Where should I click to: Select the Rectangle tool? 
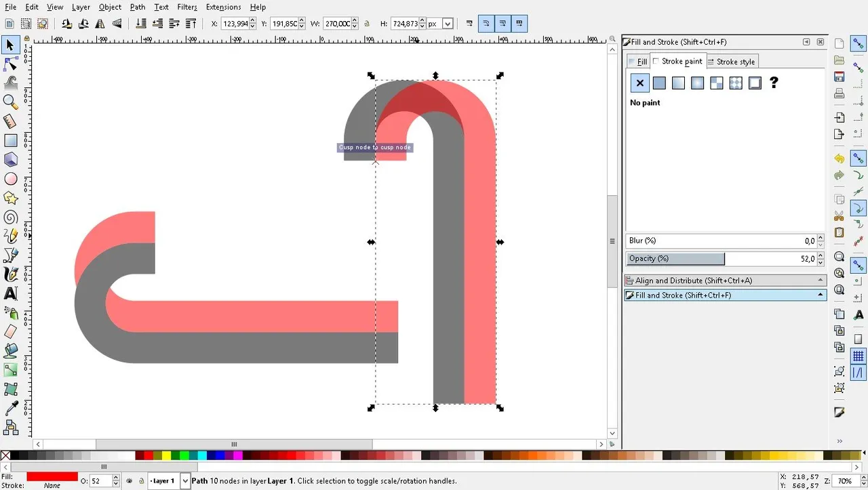click(10, 140)
